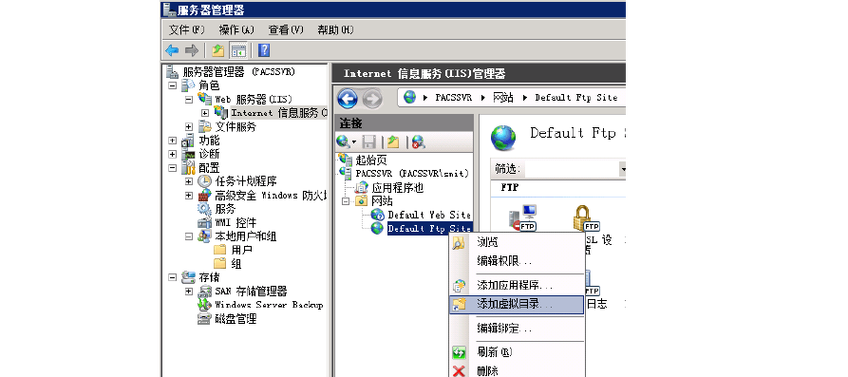The height and width of the screenshot is (377, 848).
Task: Expand the SAN 存储管理器 node
Action: click(x=189, y=291)
